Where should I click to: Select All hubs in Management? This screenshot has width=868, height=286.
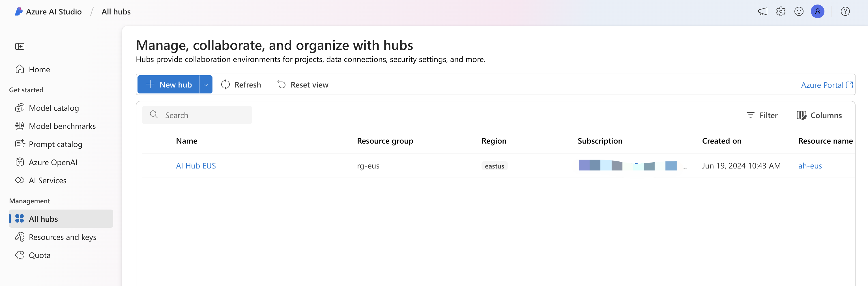[x=61, y=219]
